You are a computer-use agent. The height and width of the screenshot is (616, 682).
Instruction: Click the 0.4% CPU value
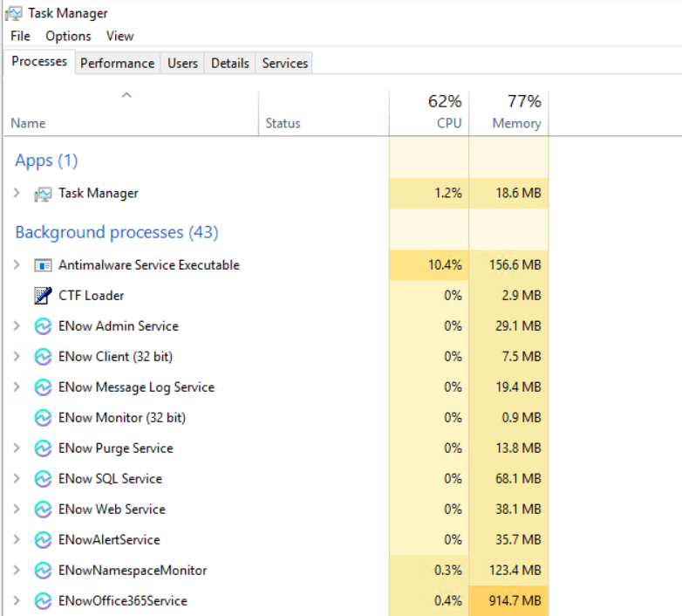click(448, 601)
